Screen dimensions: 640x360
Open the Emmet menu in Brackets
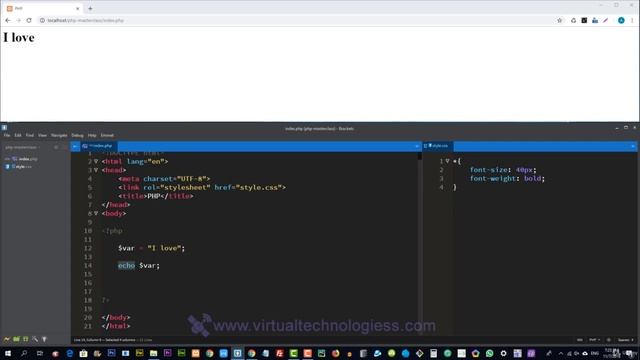tap(107, 136)
